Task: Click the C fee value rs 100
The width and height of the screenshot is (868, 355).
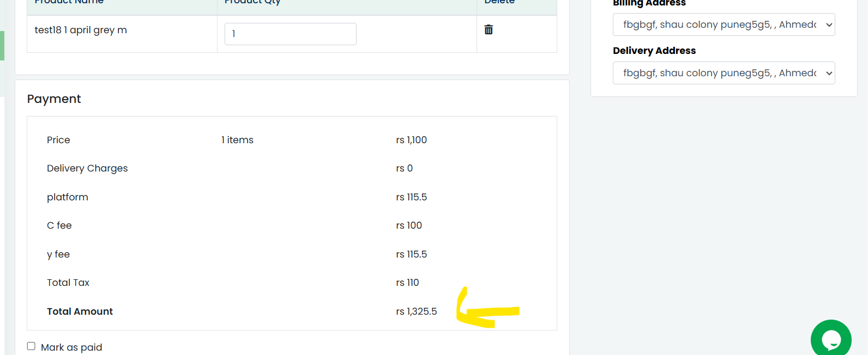Action: [x=409, y=225]
